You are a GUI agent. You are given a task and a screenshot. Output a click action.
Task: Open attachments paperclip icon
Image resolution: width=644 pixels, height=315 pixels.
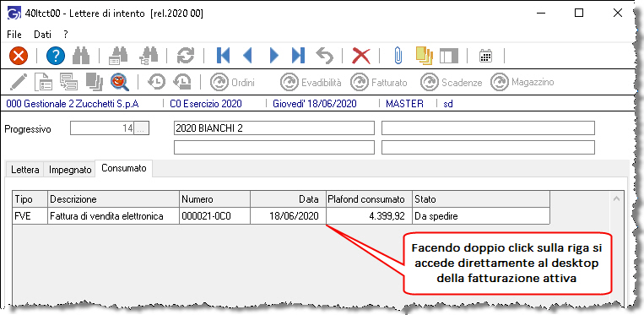pyautogui.click(x=398, y=56)
